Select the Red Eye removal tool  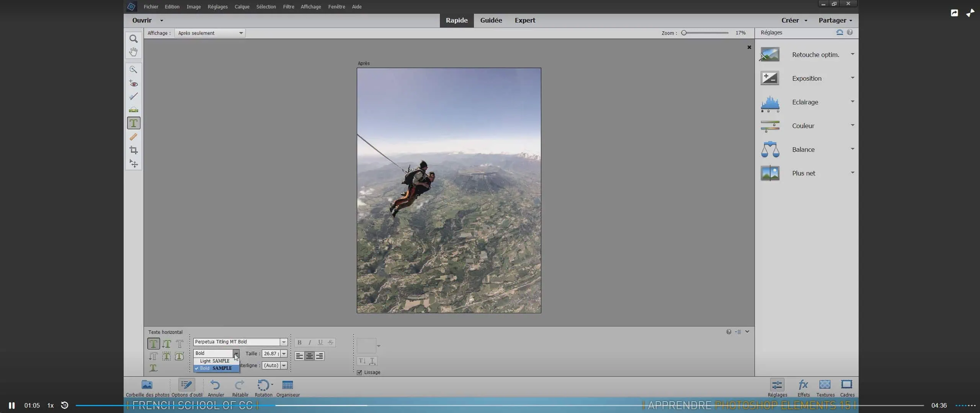[x=133, y=83]
